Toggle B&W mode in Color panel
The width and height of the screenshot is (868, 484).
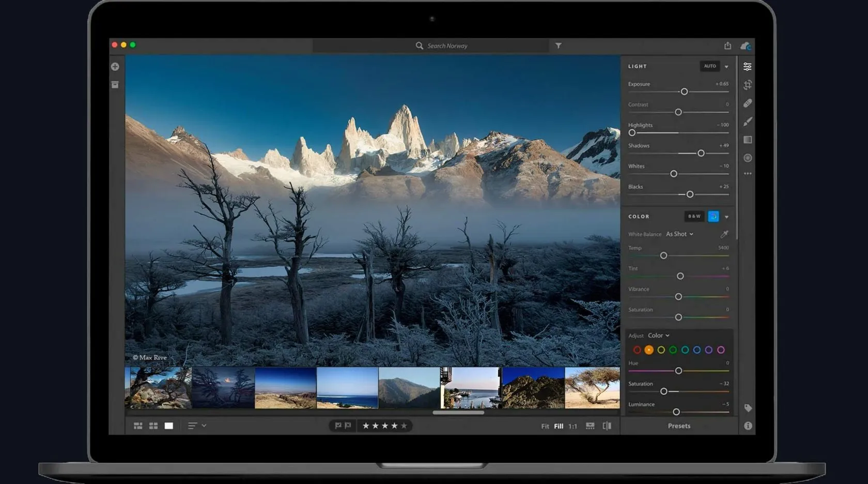(x=694, y=217)
